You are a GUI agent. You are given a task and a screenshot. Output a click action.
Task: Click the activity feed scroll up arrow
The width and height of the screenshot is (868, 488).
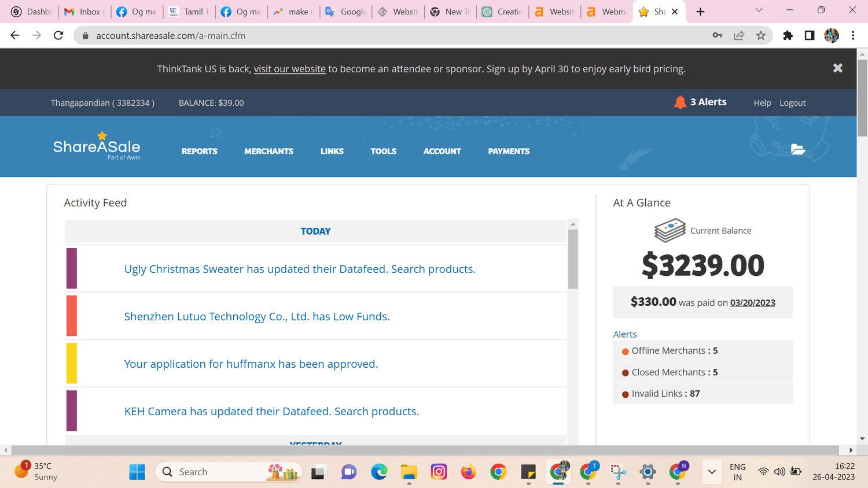573,224
